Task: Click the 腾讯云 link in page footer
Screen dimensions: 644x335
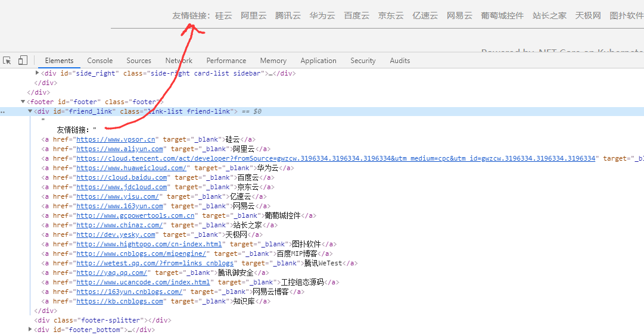Action: (288, 15)
